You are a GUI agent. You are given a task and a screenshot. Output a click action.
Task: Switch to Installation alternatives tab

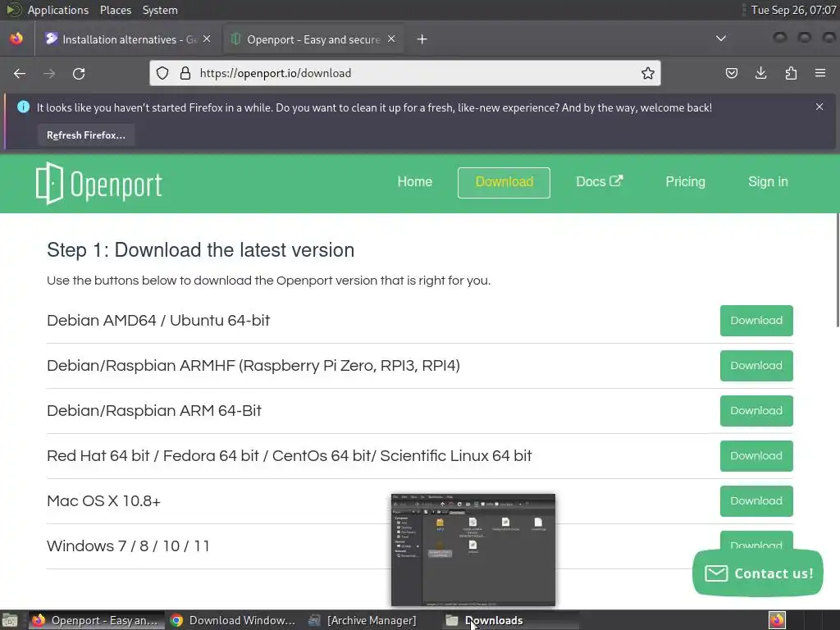pos(129,39)
